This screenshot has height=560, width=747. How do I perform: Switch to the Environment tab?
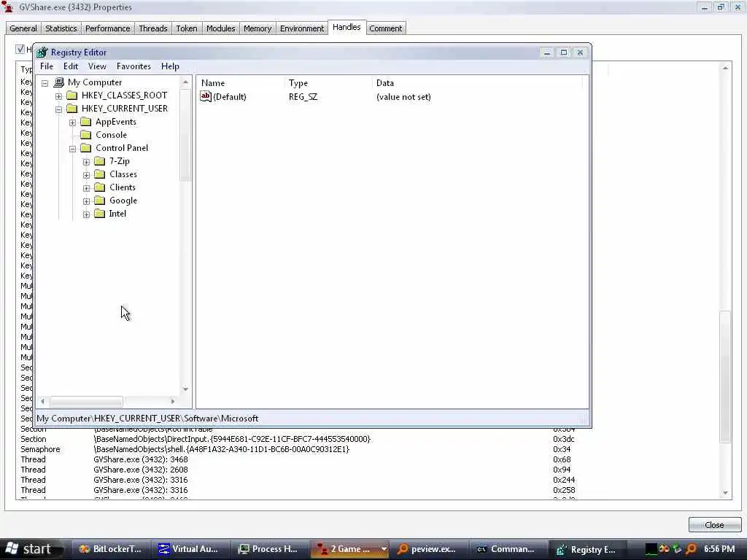[x=302, y=28]
